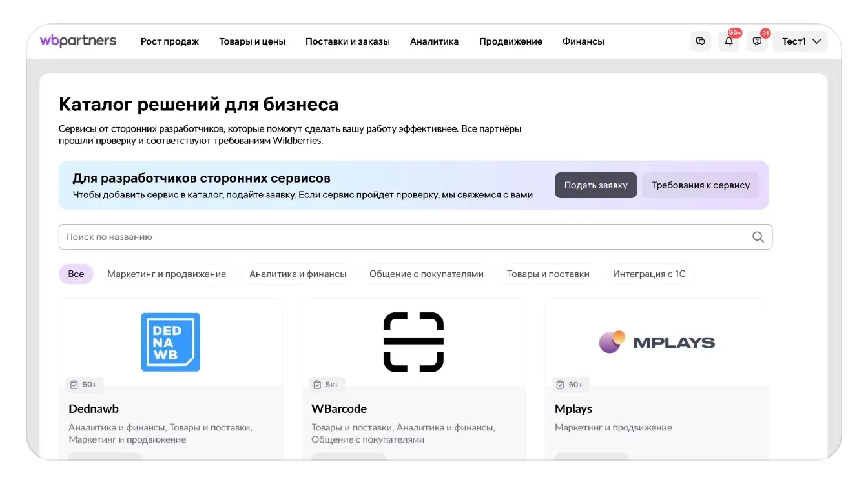
Task: Filter by Маркетинг и продвижение
Action: [x=167, y=274]
